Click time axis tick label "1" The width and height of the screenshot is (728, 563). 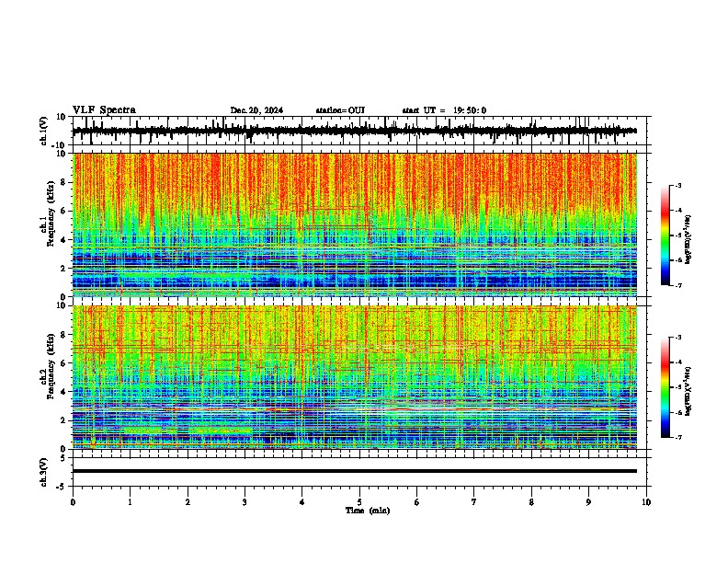click(130, 502)
